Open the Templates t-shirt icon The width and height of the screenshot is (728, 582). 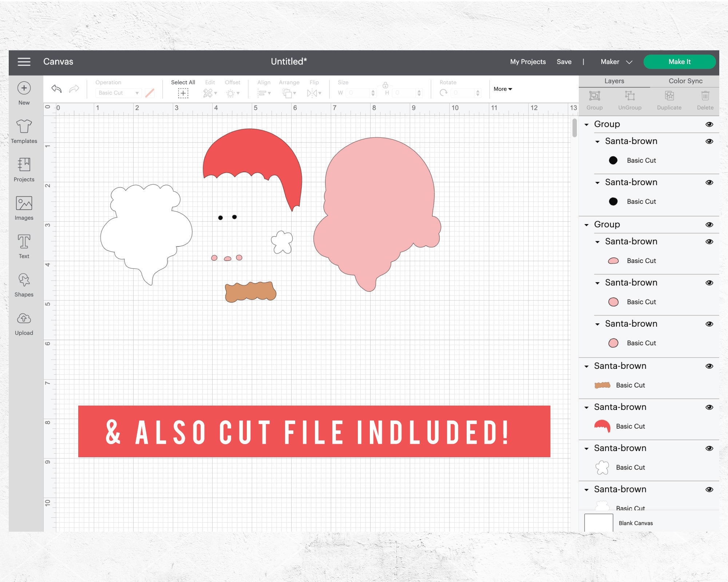[24, 126]
